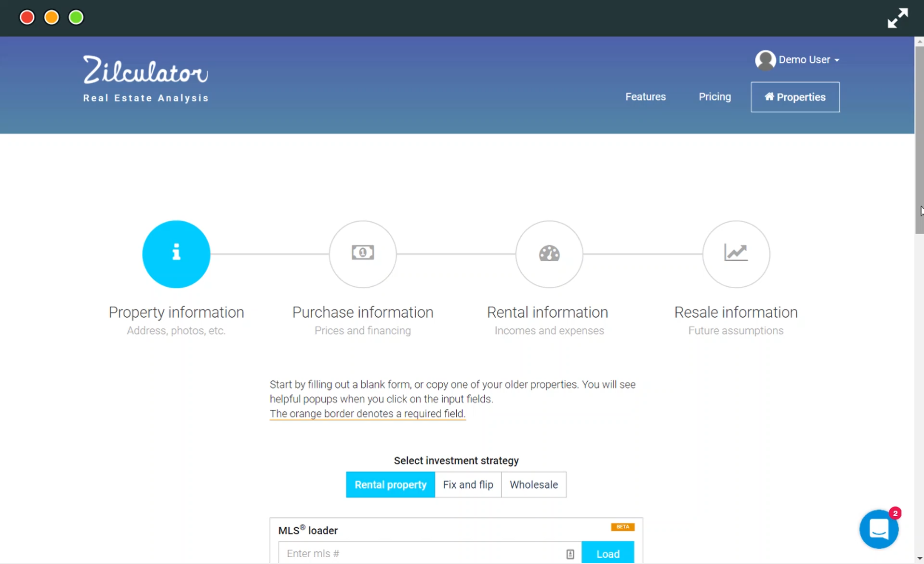This screenshot has width=924, height=564.
Task: Open the Properties button
Action: (x=795, y=97)
